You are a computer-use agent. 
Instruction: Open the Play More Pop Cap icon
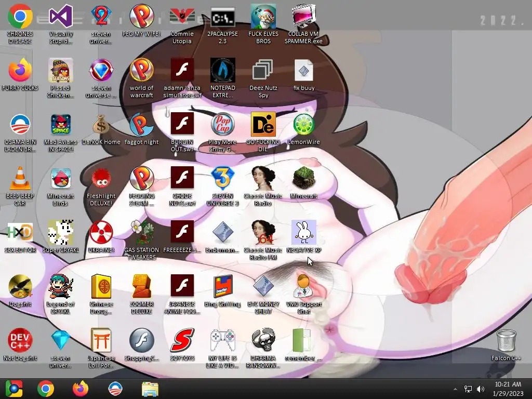(222, 124)
